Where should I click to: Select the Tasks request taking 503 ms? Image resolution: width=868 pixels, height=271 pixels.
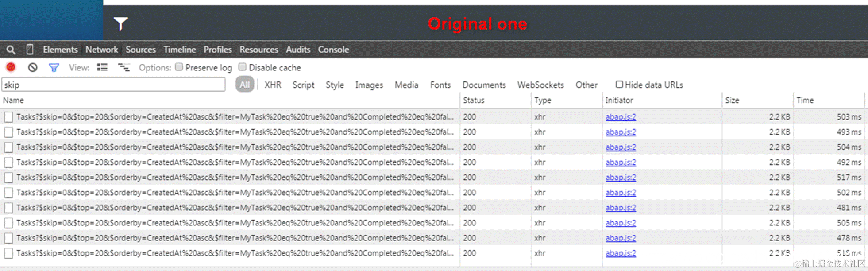click(x=432, y=117)
